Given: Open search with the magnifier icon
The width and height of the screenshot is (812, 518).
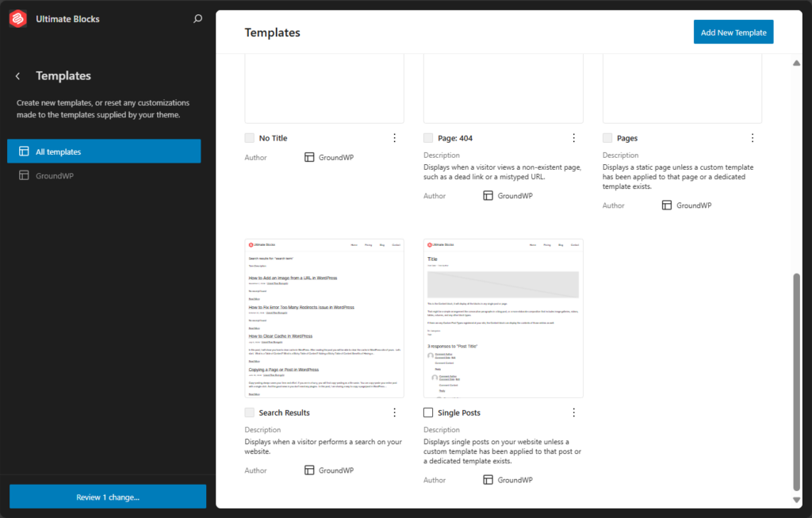Looking at the screenshot, I should click(x=197, y=18).
